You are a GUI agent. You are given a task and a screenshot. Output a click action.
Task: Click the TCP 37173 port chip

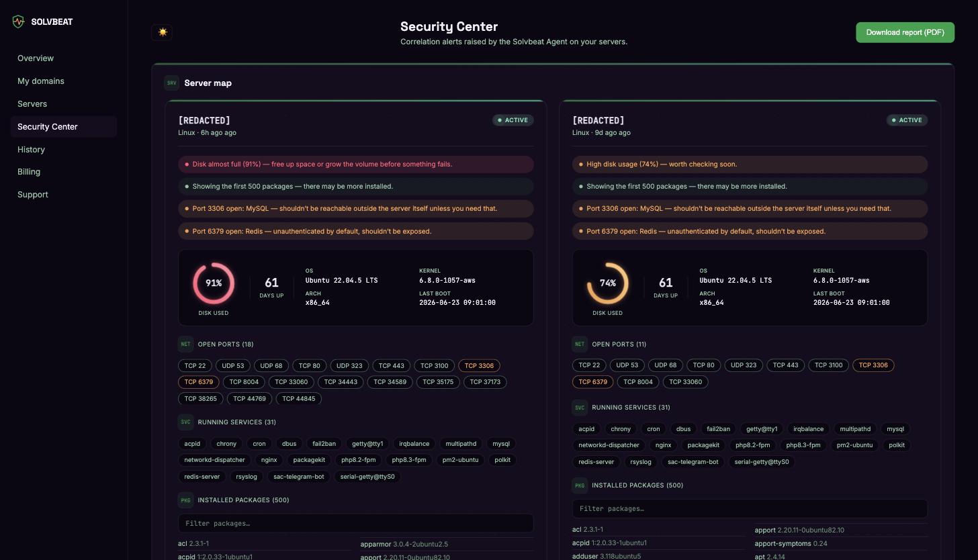pos(484,382)
